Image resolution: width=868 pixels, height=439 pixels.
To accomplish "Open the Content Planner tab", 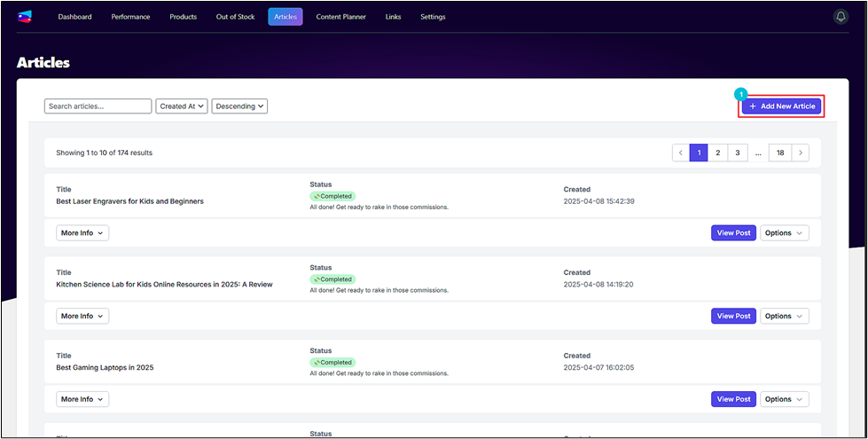I will (341, 17).
